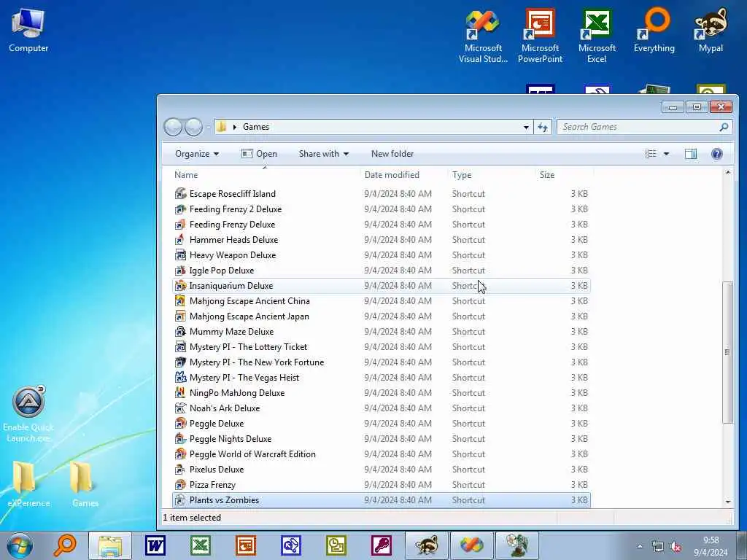Image resolution: width=747 pixels, height=560 pixels.
Task: Sort by Date modified column header
Action: point(403,175)
